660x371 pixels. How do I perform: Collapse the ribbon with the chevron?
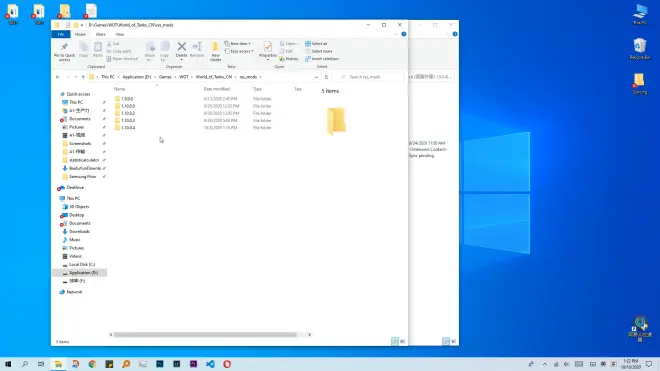tap(396, 34)
